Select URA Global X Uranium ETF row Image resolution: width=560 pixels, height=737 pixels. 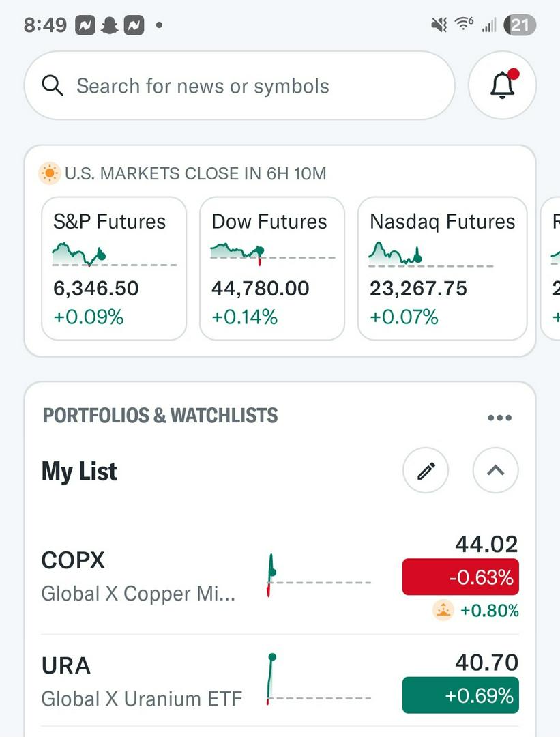(136, 681)
